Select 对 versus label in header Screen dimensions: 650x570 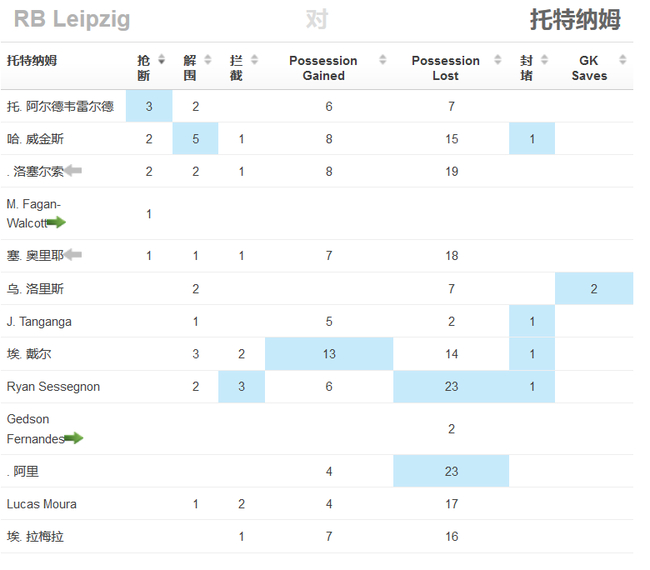point(317,19)
